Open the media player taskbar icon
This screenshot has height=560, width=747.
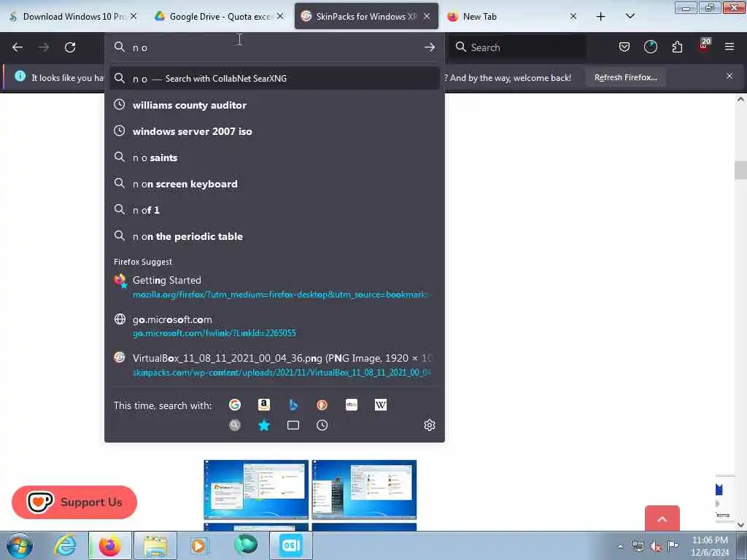click(198, 545)
